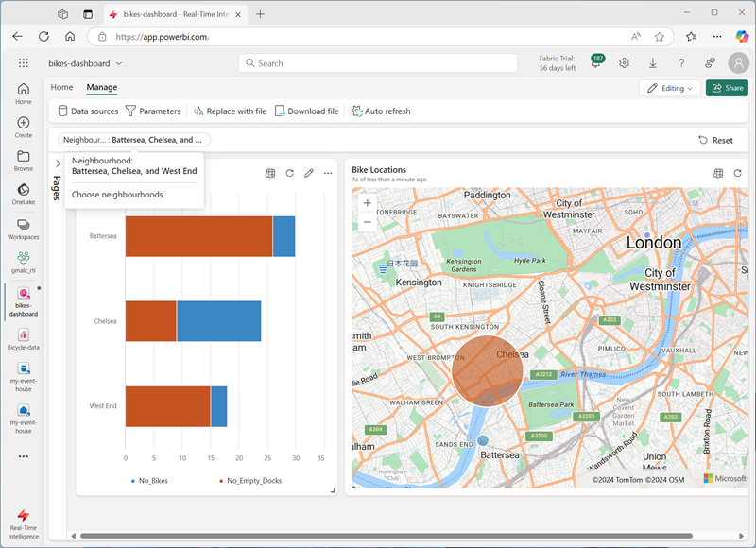Click the large Chelsea bubble on map
756x548 pixels.
pos(488,371)
